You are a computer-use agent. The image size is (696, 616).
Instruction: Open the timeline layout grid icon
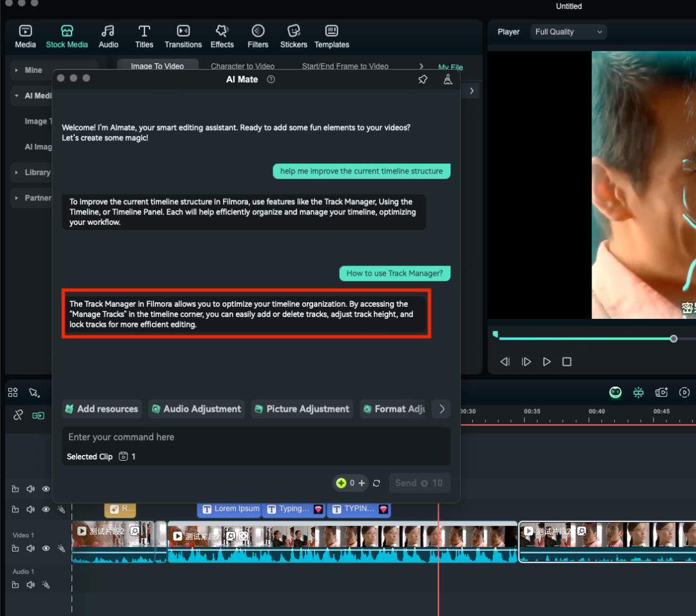point(13,392)
